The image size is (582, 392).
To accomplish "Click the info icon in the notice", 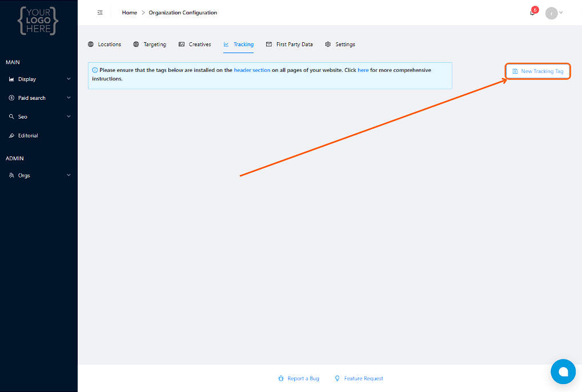I will coord(95,70).
